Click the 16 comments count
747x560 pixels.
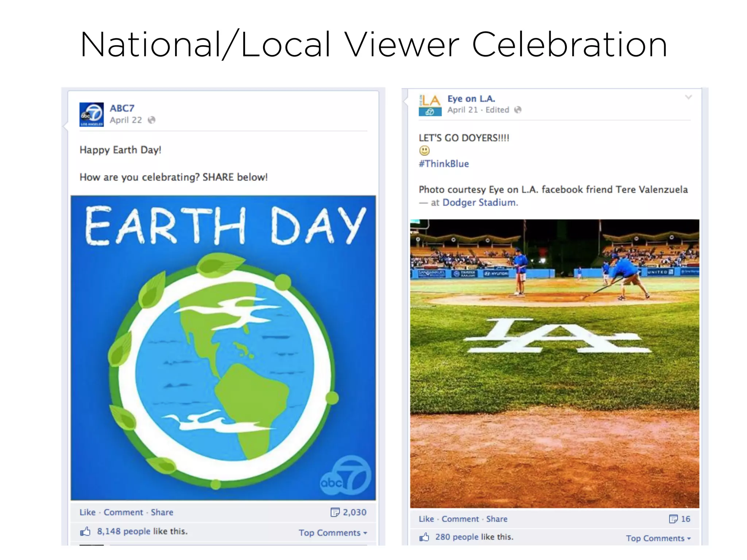686,519
